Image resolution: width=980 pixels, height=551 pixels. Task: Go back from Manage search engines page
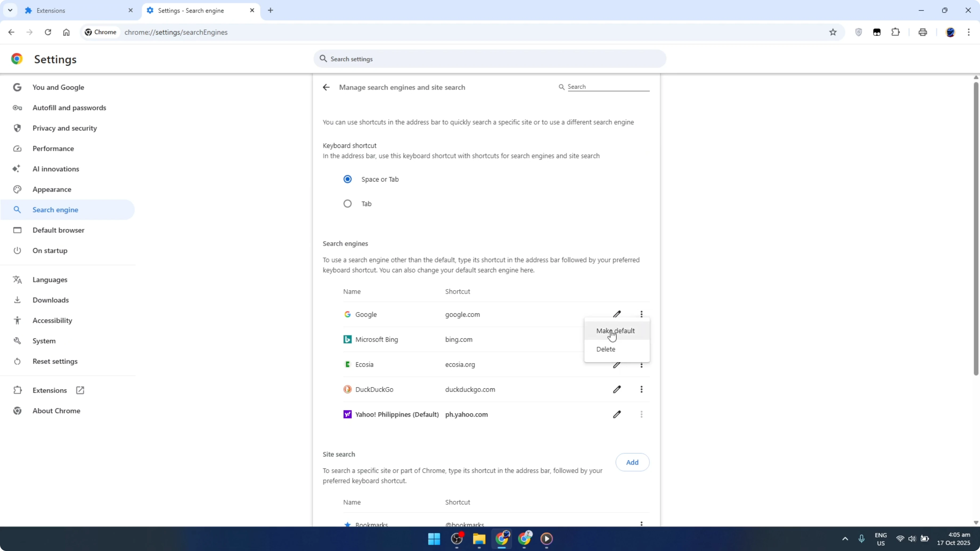click(x=326, y=88)
